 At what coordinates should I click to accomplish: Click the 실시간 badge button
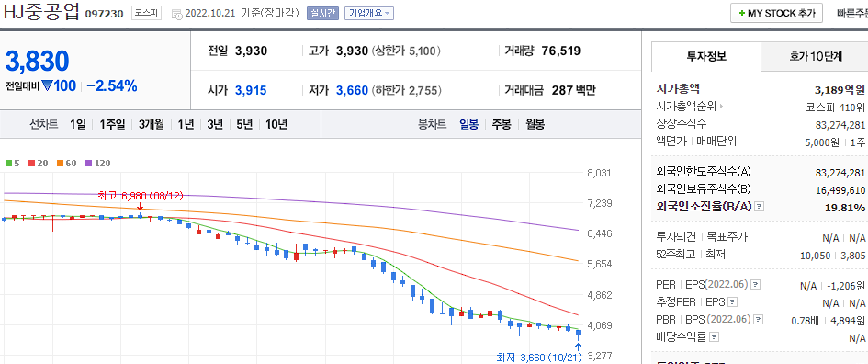pos(322,13)
